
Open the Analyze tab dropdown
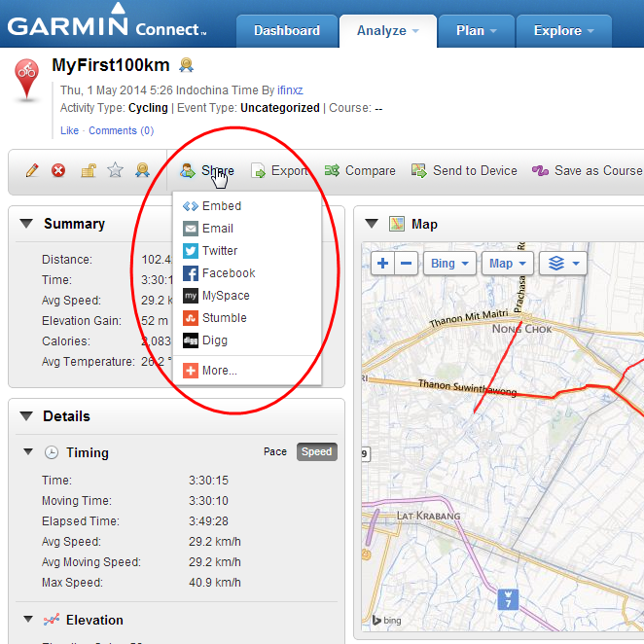[x=388, y=31]
